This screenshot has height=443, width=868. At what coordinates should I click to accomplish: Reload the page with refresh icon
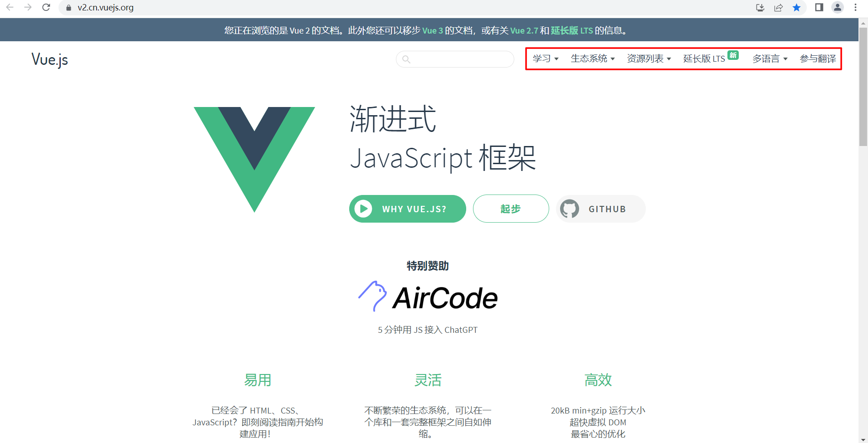(46, 7)
